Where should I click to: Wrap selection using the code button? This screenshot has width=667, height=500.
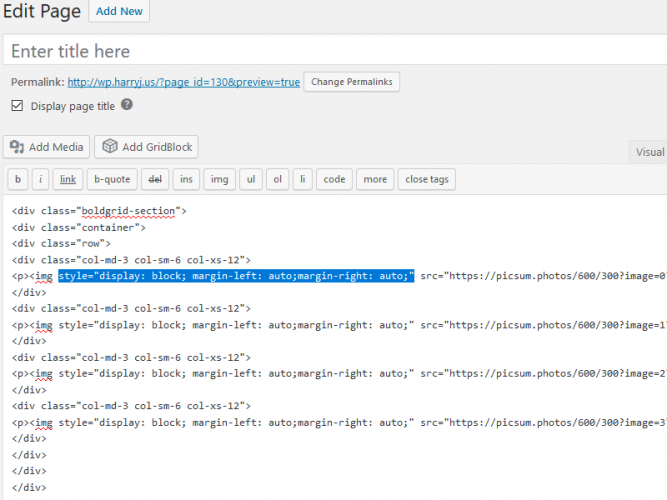coord(334,180)
